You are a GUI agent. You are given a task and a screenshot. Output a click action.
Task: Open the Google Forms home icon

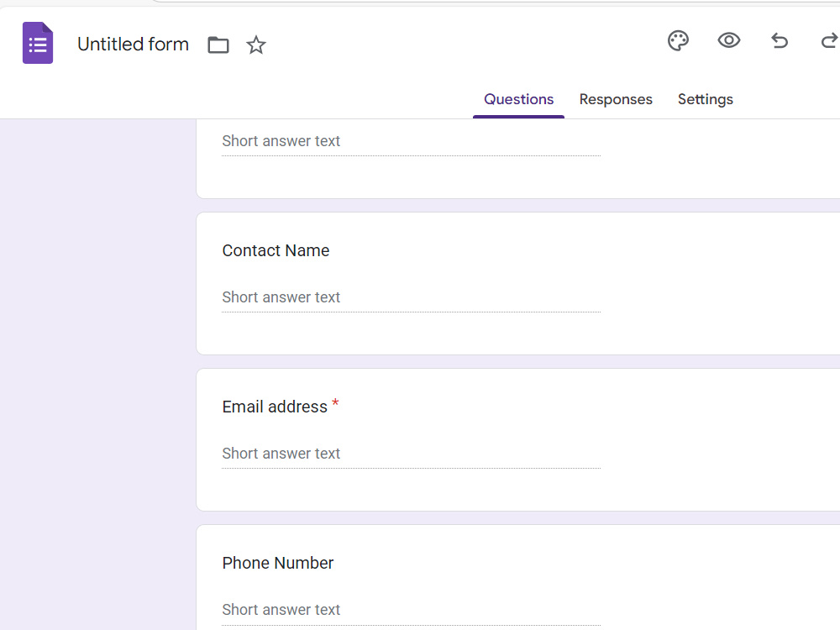pos(38,43)
